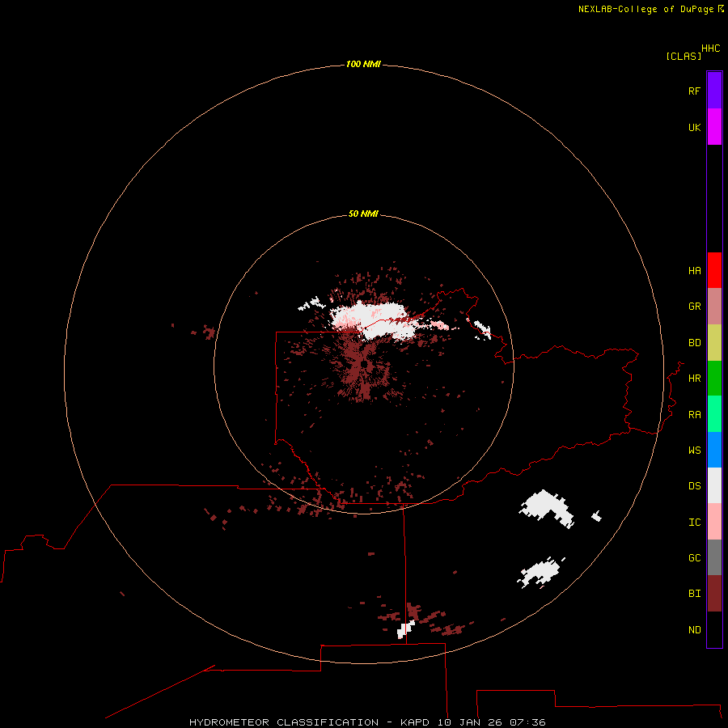Click the WS blue legend swatch
Viewport: 728px width, 728px height.
714,450
